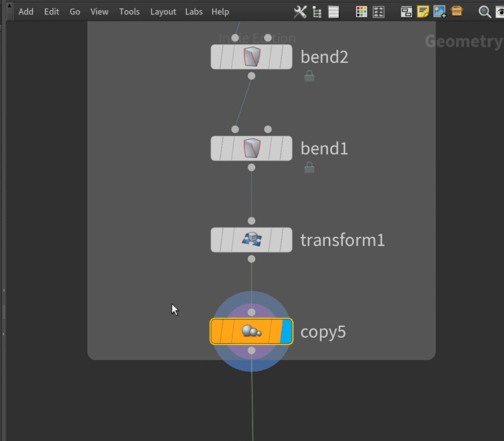Select the wire between bend2 and bend1
Image resolution: width=504 pixels, height=441 pixels.
click(243, 103)
